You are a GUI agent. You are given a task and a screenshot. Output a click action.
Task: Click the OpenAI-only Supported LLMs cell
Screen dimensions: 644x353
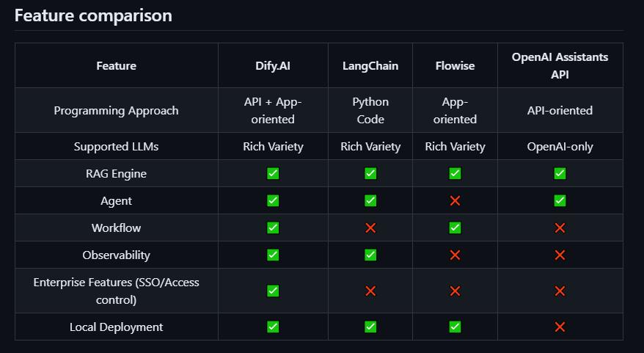(560, 147)
